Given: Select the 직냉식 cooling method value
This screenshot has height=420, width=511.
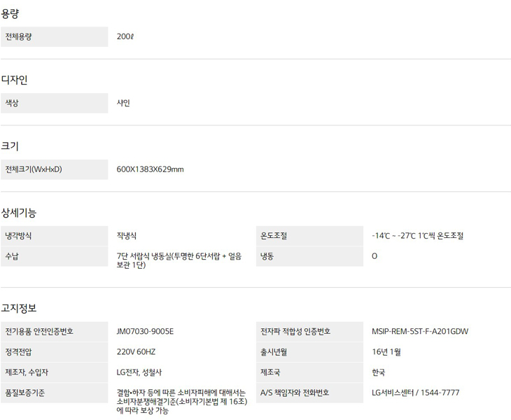Looking at the screenshot, I should [127, 236].
